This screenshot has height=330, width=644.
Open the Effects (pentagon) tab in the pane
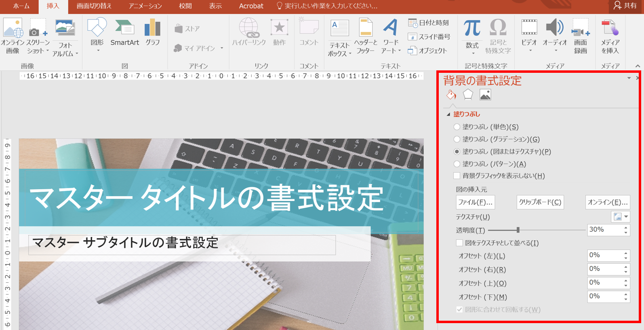[x=468, y=95]
